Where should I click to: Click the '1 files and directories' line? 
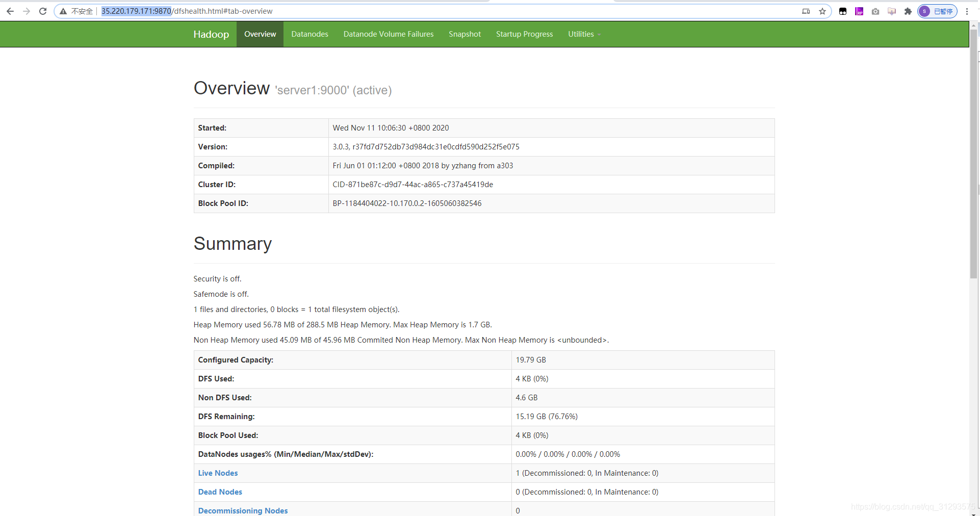pos(297,309)
